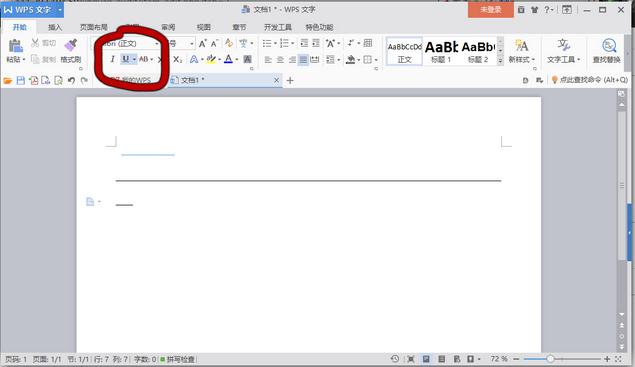
Task: Open the font size dropdown arrow
Action: click(x=192, y=43)
